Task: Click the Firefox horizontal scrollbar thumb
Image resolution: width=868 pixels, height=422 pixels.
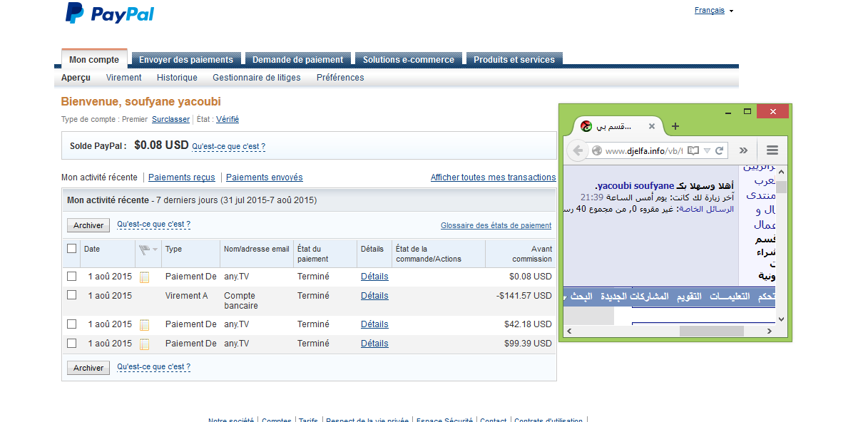Action: click(711, 331)
